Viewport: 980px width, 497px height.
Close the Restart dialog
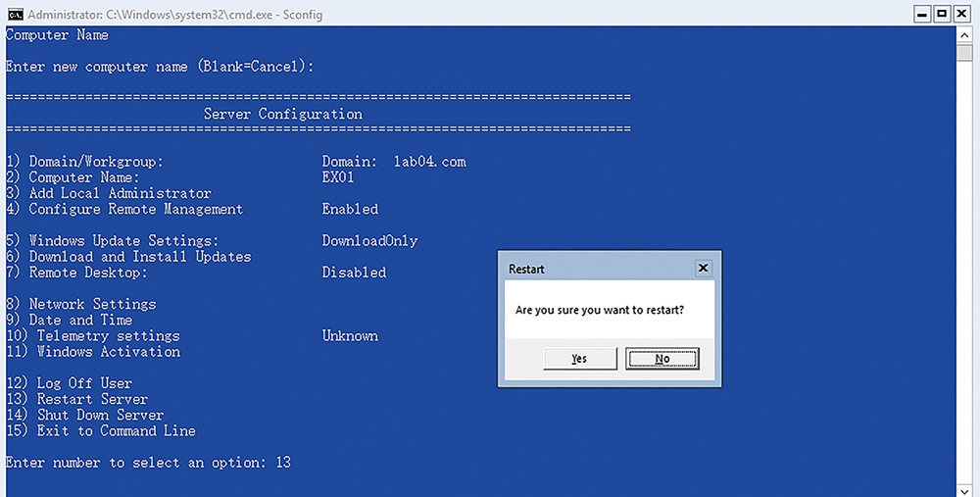tap(703, 269)
